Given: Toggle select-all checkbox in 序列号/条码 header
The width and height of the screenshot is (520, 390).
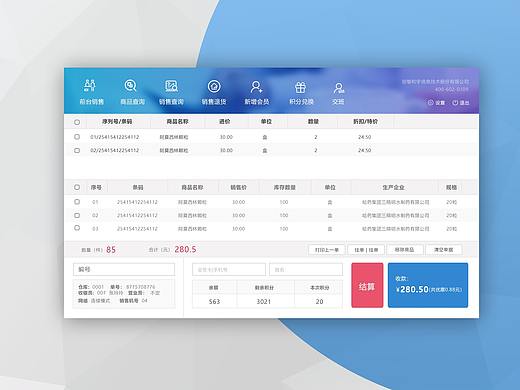Looking at the screenshot, I should (77, 122).
